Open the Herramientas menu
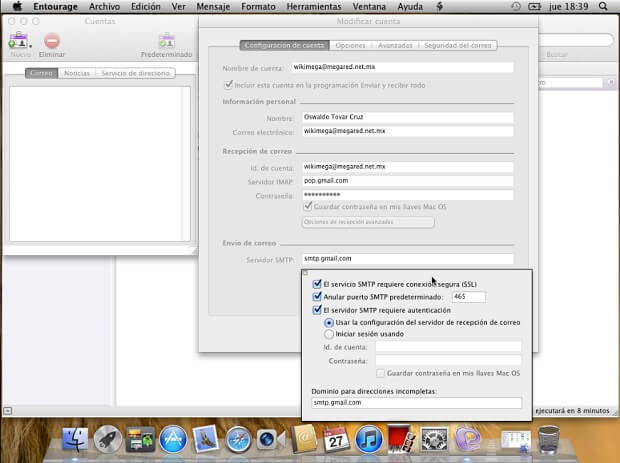 [314, 6]
